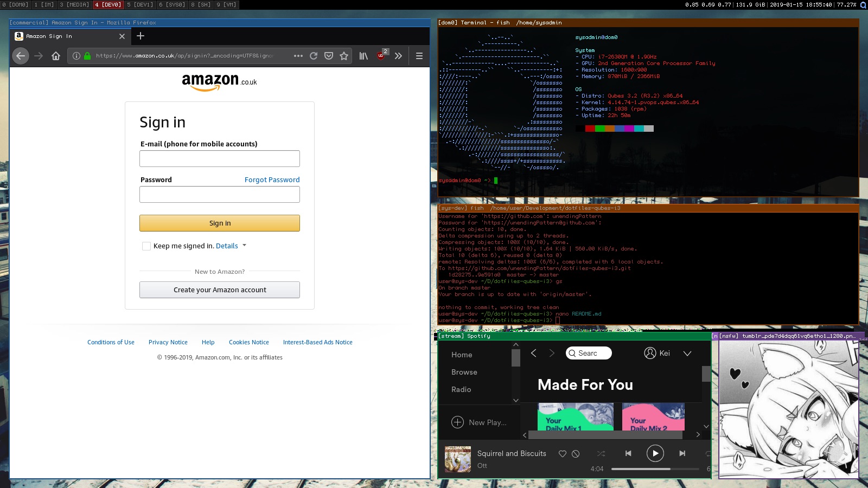The image size is (868, 488).
Task: Bookmark this page with star icon
Action: (x=344, y=55)
